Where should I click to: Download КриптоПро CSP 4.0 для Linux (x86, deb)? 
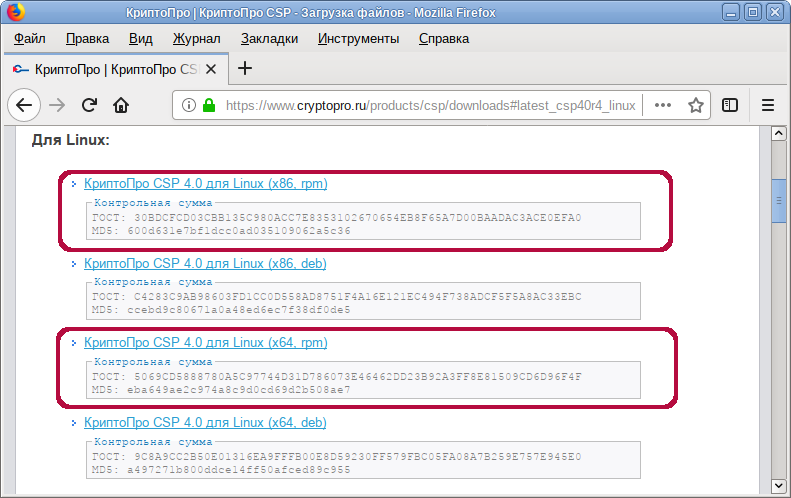[205, 263]
